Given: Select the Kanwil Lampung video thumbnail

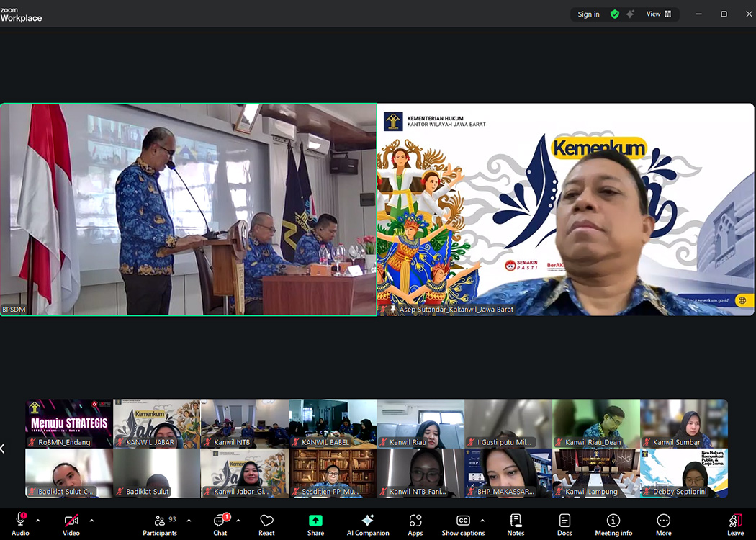Looking at the screenshot, I should pos(596,473).
